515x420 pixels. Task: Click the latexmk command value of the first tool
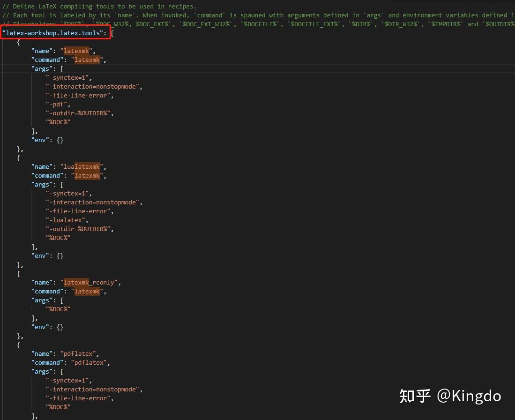87,60
